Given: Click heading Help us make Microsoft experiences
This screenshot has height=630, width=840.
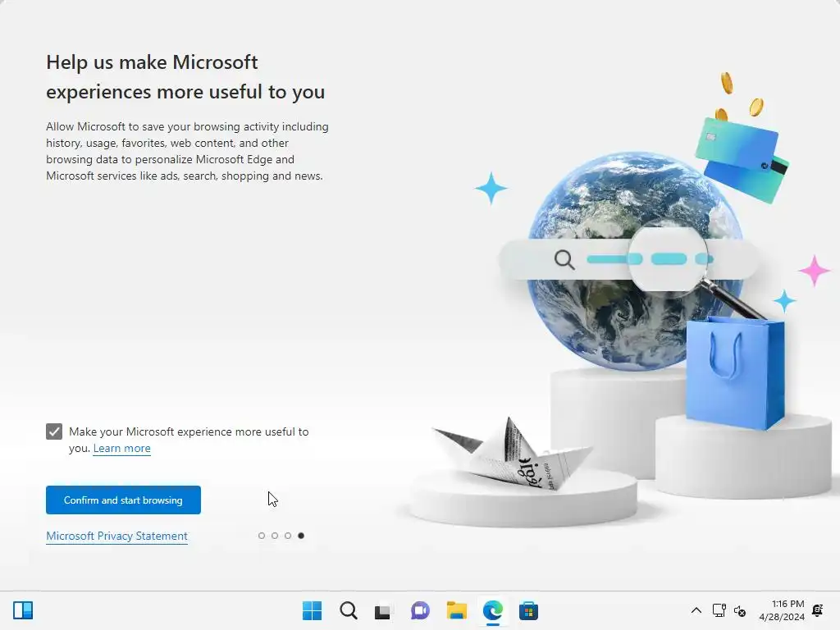Looking at the screenshot, I should pos(185,76).
